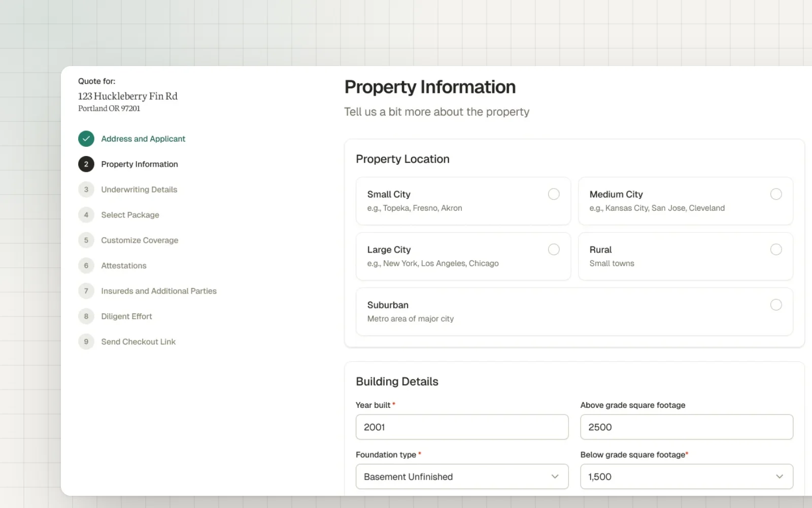
Task: Click the green checkmark step icon
Action: 86,139
